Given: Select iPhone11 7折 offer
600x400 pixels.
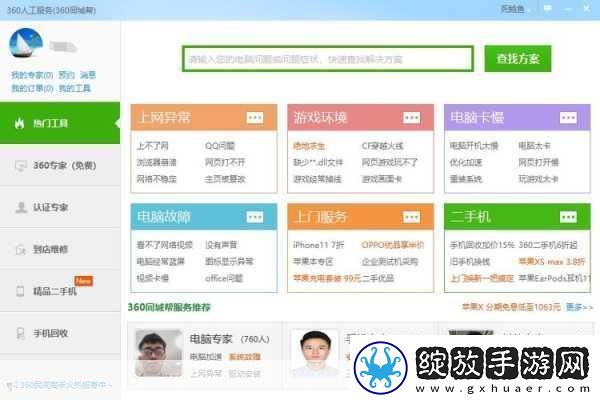Looking at the screenshot, I should pyautogui.click(x=318, y=245).
